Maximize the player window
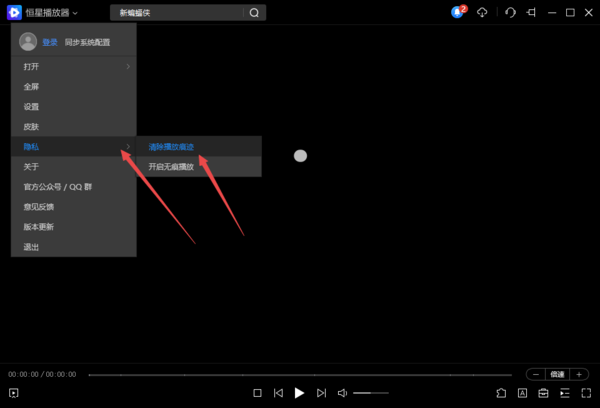Image resolution: width=600 pixels, height=408 pixels. pyautogui.click(x=570, y=13)
